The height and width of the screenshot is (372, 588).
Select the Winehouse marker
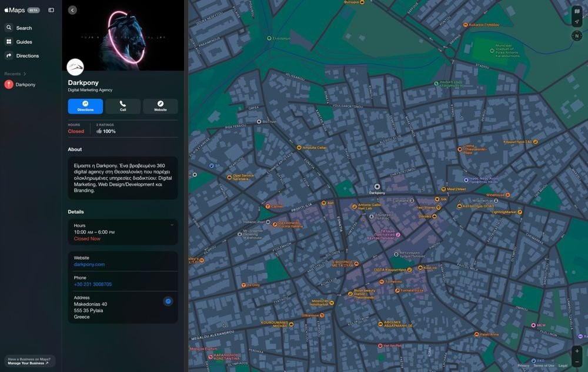(x=508, y=195)
